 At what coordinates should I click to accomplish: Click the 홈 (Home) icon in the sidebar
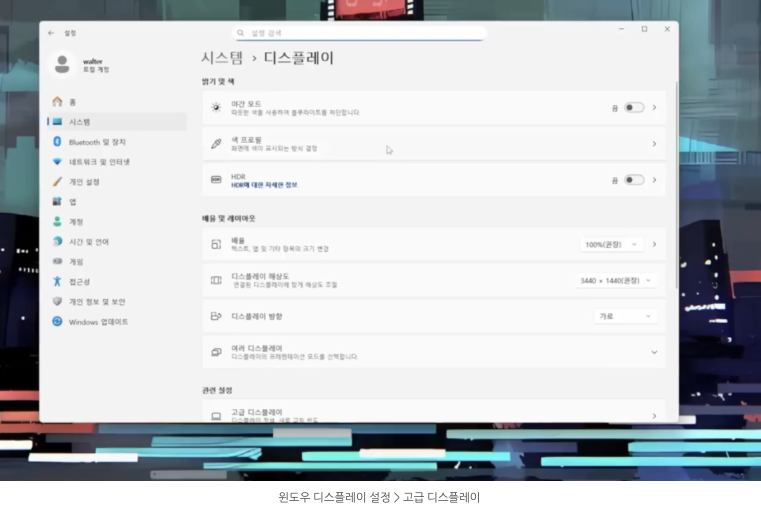pyautogui.click(x=58, y=102)
